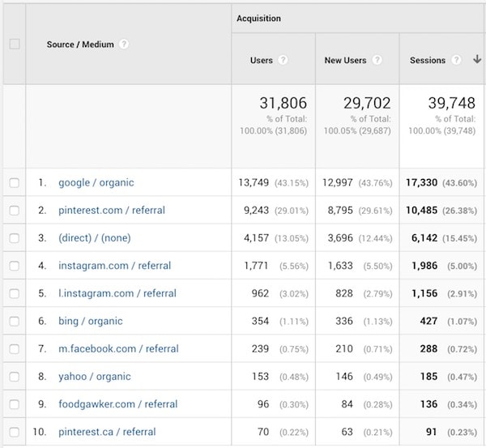
Task: Click the Sessions sort descending arrow
Action: point(477,59)
